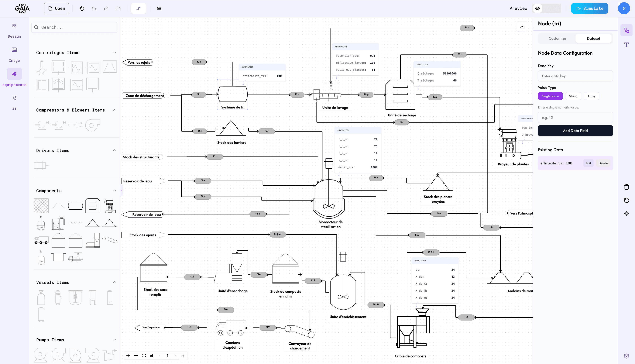Screen dimensions: 635x364
Task: Go to the next page arrow
Action: click(x=175, y=356)
